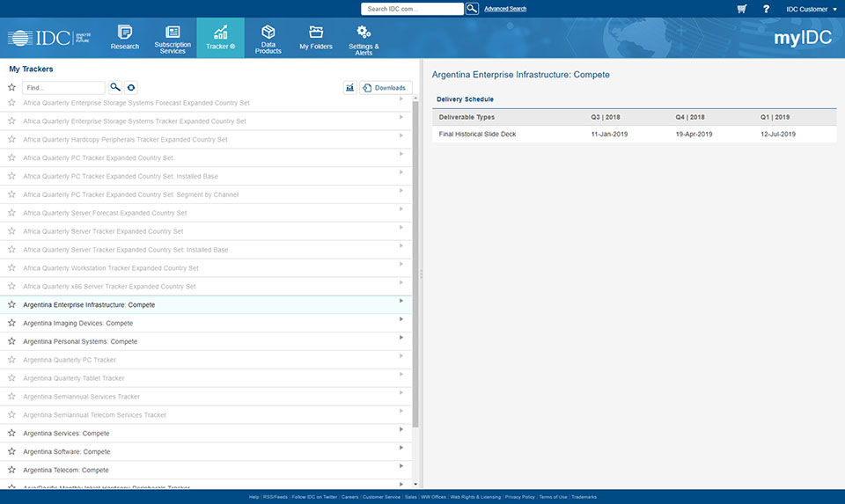Click the Q3 | 2018 column header

(x=606, y=117)
